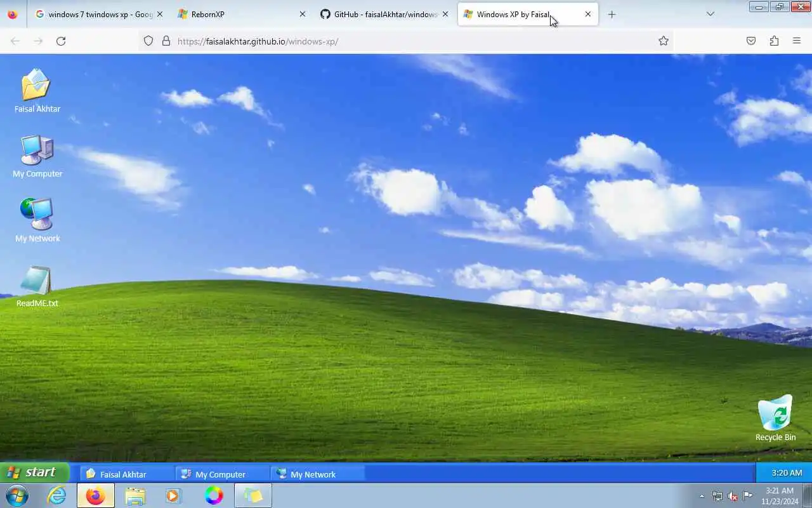Switch to My Computer XP taskbar item
Screen dimensions: 812x508
(223, 474)
